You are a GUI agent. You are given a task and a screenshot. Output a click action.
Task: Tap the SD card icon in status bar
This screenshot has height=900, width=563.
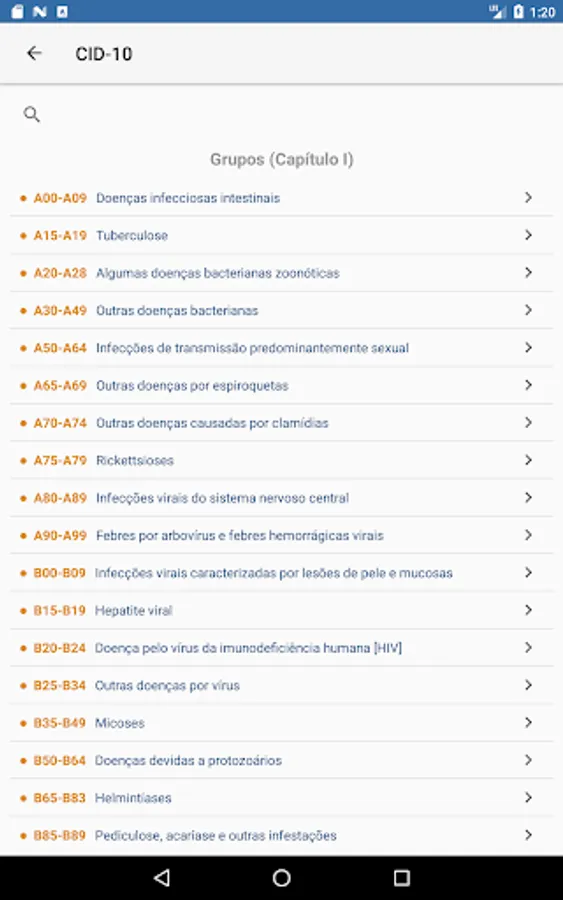pos(17,11)
